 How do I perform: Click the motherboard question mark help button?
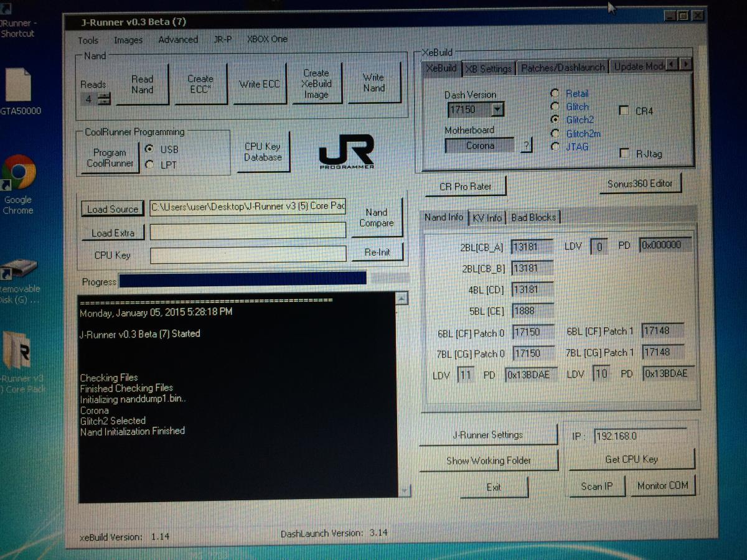526,146
